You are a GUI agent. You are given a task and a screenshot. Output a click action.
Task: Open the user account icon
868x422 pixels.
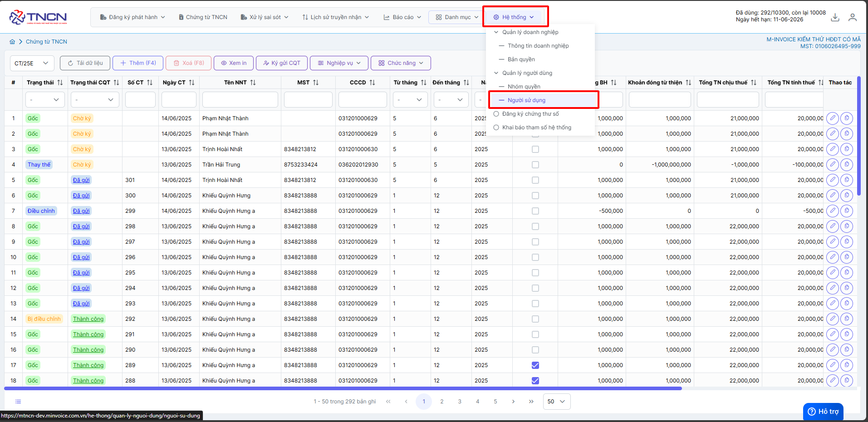click(853, 17)
